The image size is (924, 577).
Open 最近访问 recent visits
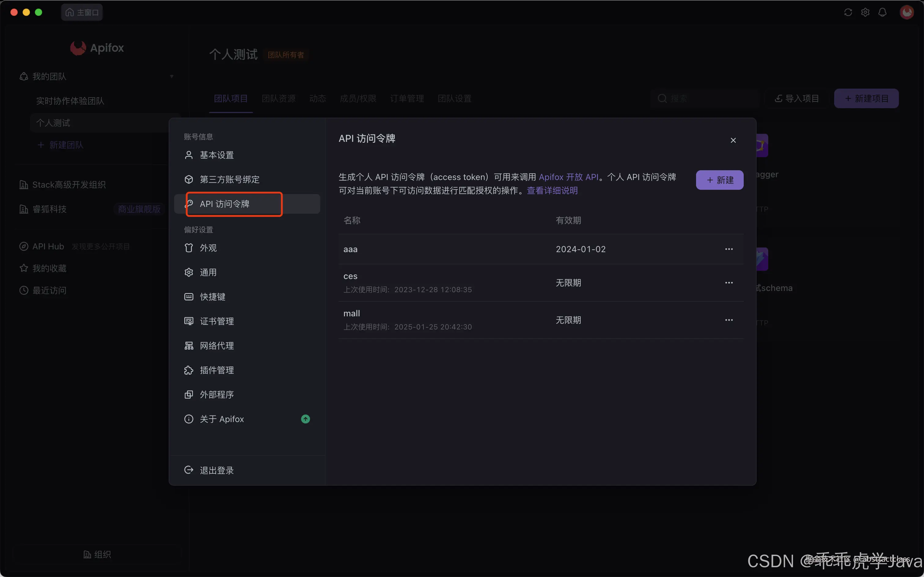point(50,290)
